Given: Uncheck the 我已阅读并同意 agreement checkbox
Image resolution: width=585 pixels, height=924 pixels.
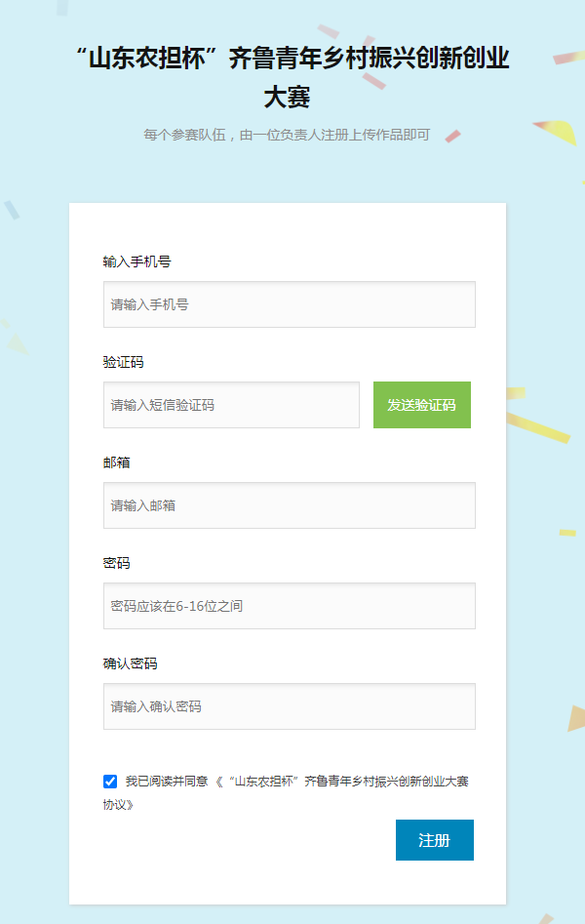Looking at the screenshot, I should coord(110,782).
